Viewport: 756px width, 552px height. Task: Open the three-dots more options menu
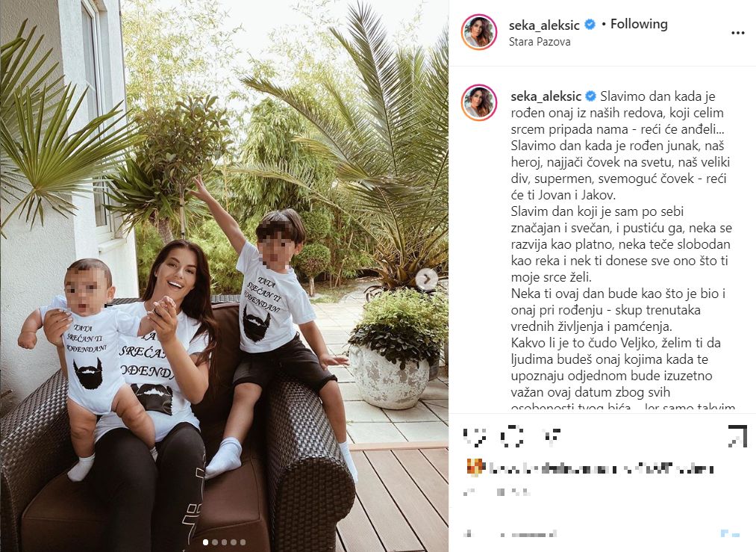pos(737,33)
